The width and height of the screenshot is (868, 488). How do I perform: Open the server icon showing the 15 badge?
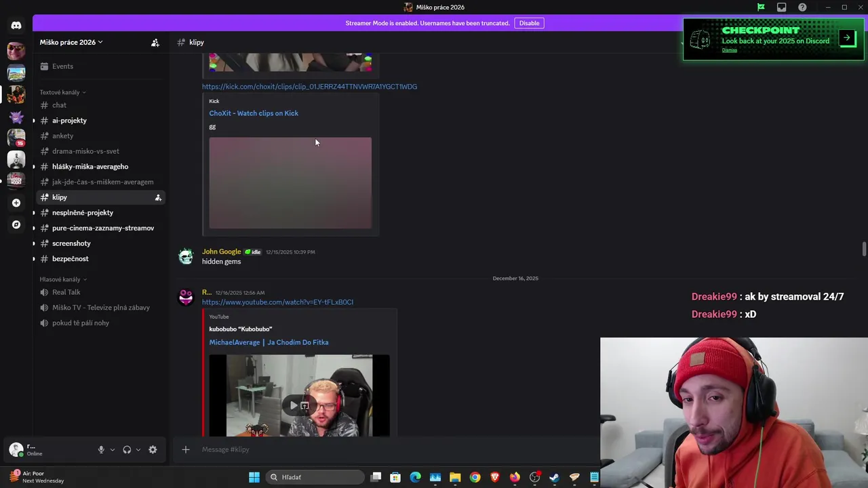(16, 138)
